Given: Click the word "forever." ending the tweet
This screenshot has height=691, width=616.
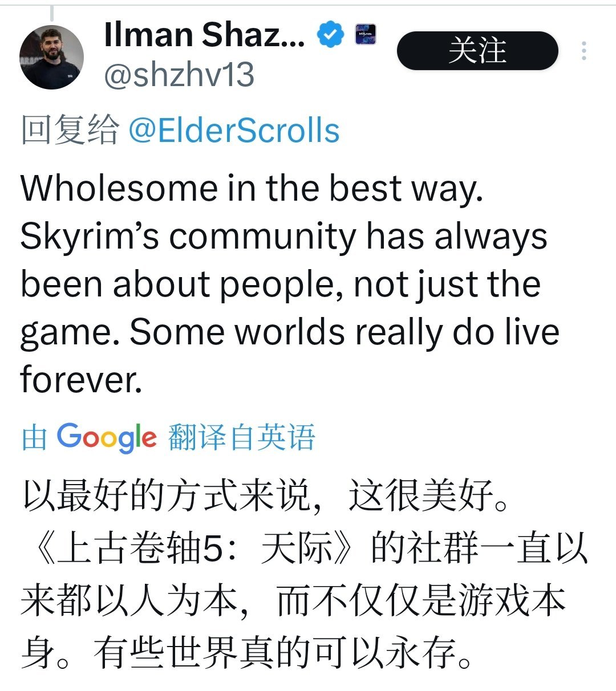Looking at the screenshot, I should click(81, 379).
